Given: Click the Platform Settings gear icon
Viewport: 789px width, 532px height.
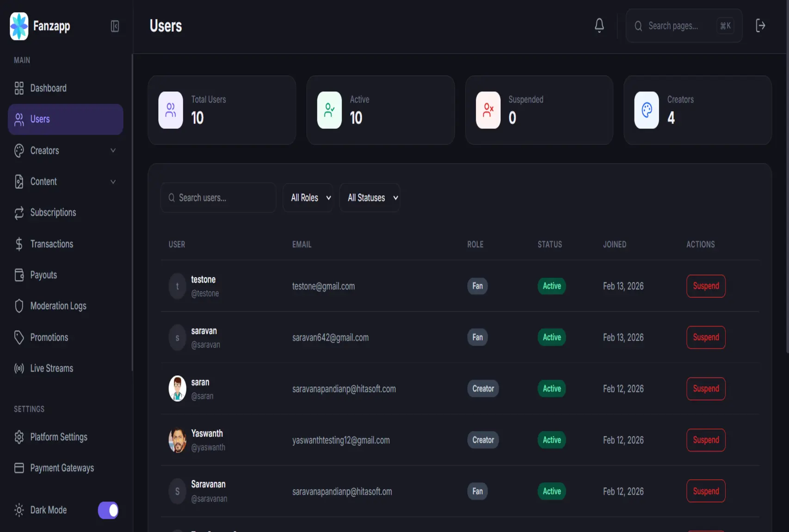Looking at the screenshot, I should point(19,437).
